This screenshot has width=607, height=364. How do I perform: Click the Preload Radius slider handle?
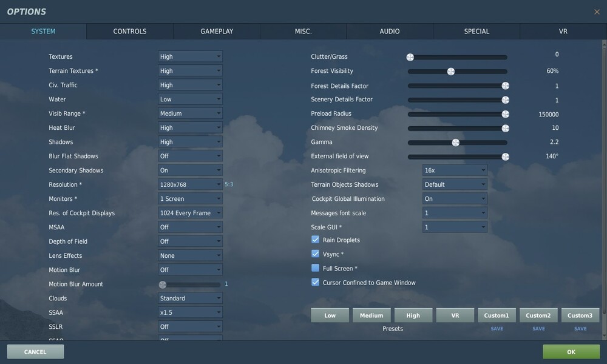click(505, 114)
